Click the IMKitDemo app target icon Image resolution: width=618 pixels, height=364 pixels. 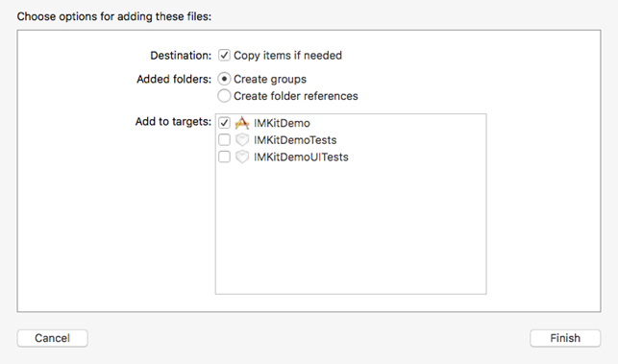click(242, 123)
